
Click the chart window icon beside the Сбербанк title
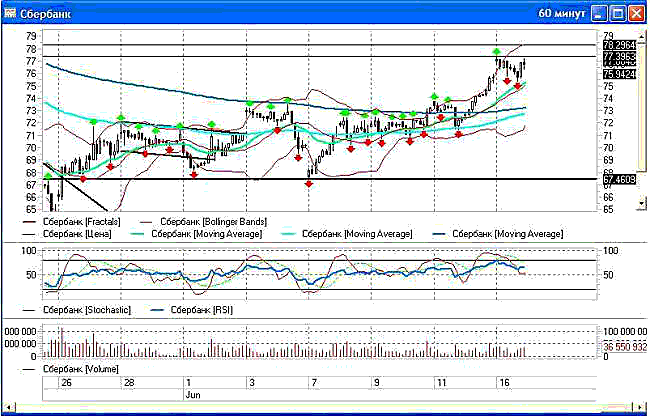(x=9, y=13)
